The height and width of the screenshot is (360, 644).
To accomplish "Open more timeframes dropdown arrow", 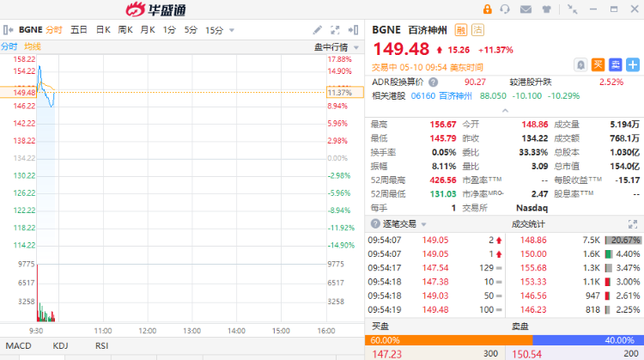I will point(232,30).
